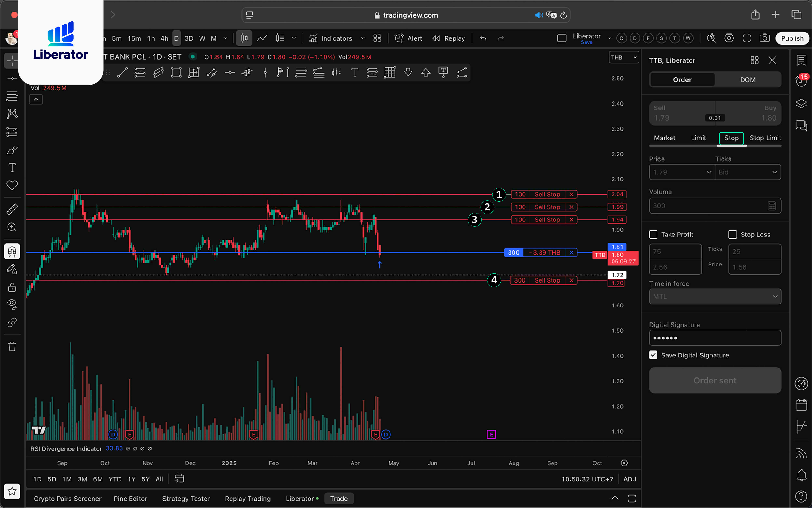Screen dimensions: 812x508
Task: Select Limit order type
Action: 698,138
